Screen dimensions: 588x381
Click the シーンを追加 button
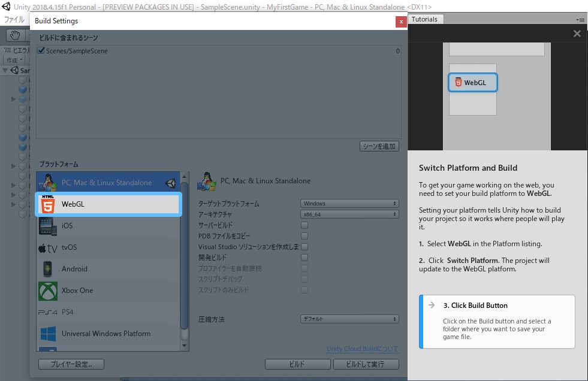point(379,146)
